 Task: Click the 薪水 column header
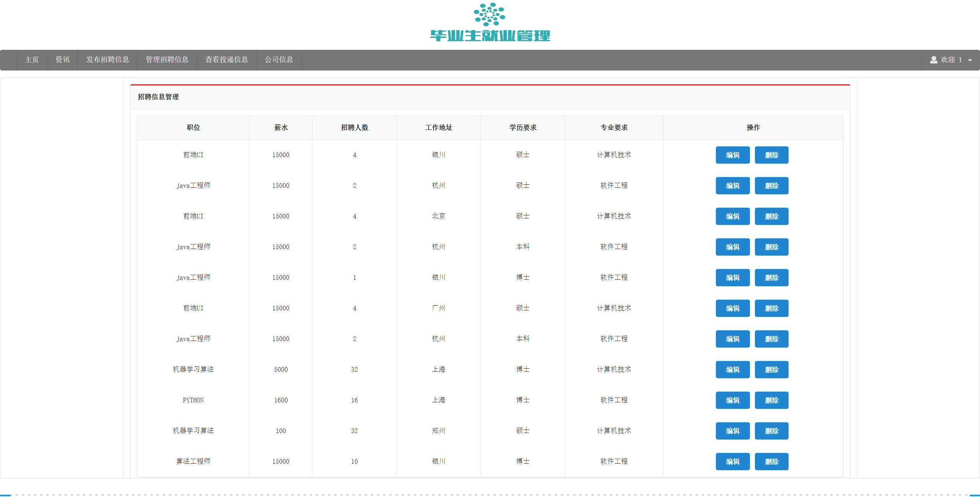click(x=281, y=128)
